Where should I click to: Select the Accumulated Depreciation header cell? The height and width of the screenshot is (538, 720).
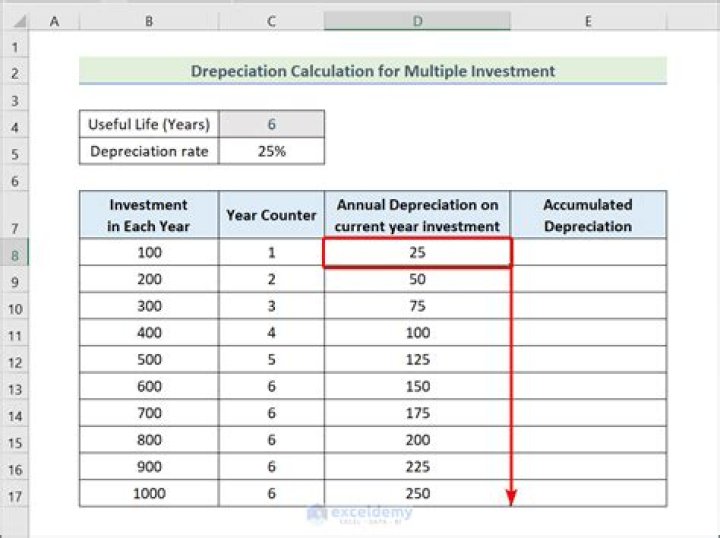click(x=588, y=215)
